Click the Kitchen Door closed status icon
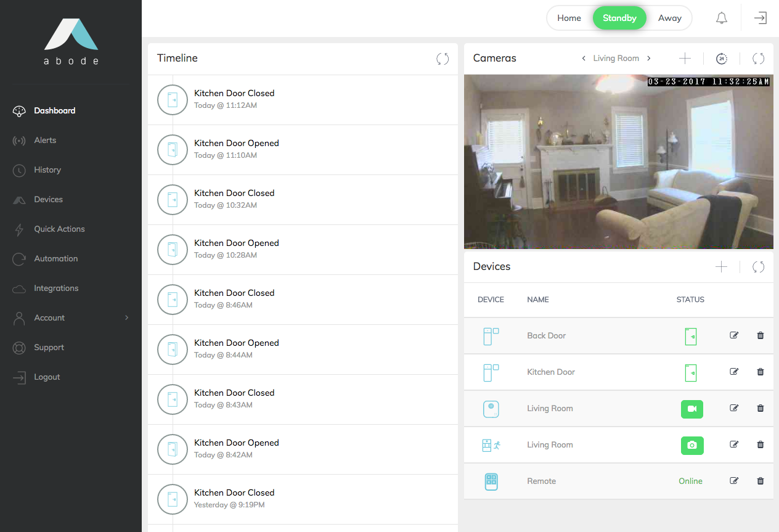The height and width of the screenshot is (532, 779). [x=691, y=373]
